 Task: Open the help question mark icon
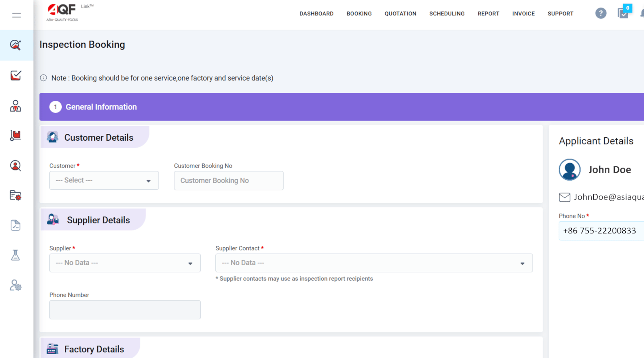point(601,13)
